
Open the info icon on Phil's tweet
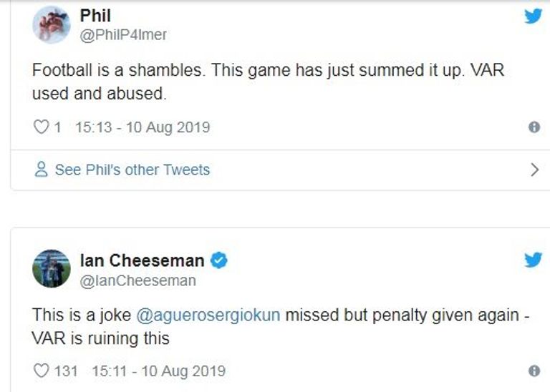534,127
